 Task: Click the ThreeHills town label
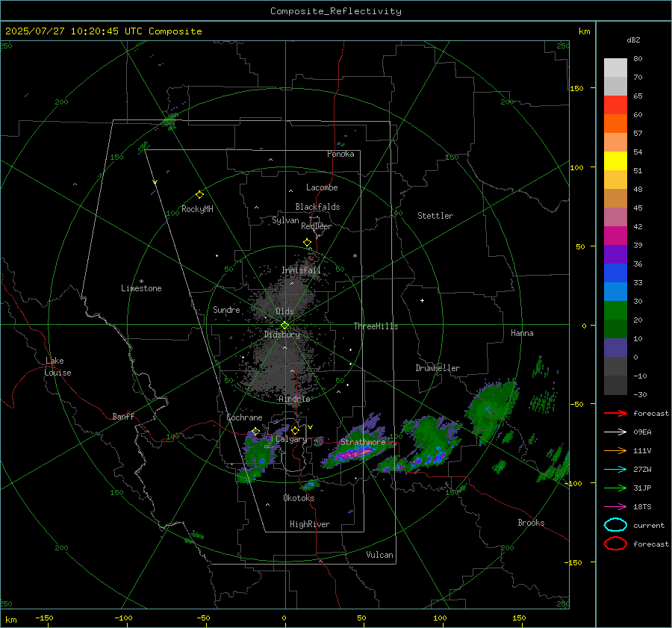[376, 326]
